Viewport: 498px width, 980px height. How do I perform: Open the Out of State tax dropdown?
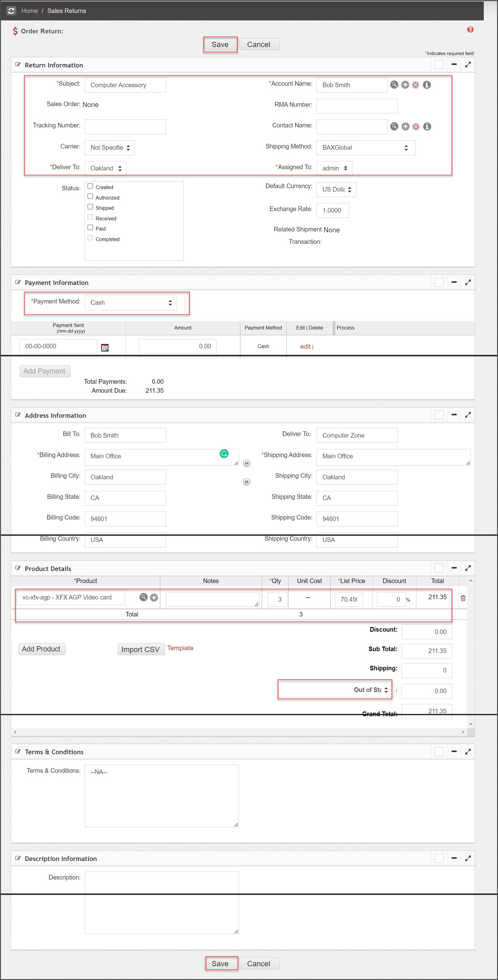click(335, 690)
